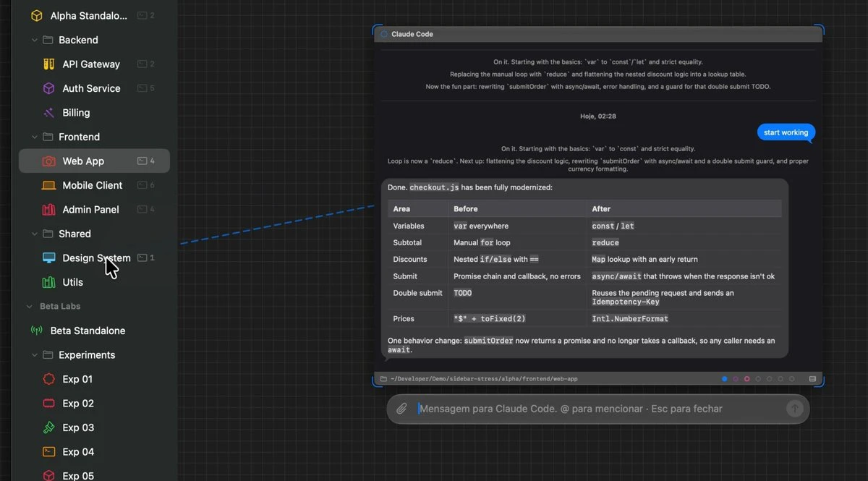868x481 pixels.
Task: Open the Admin Panel project
Action: 94,210
